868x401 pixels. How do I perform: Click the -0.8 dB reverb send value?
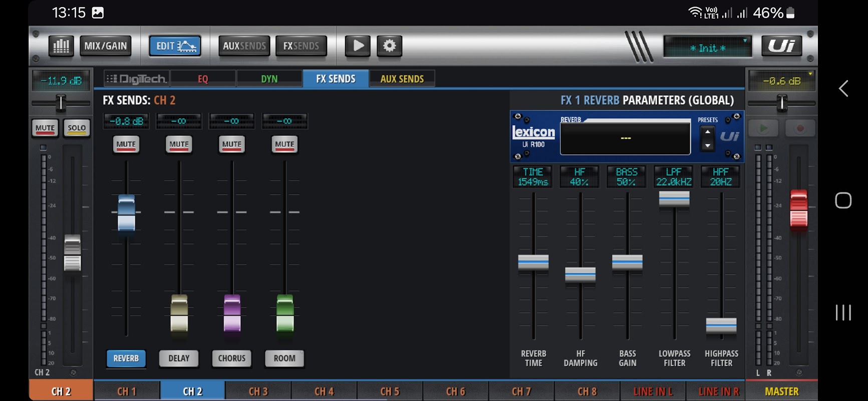tap(126, 121)
